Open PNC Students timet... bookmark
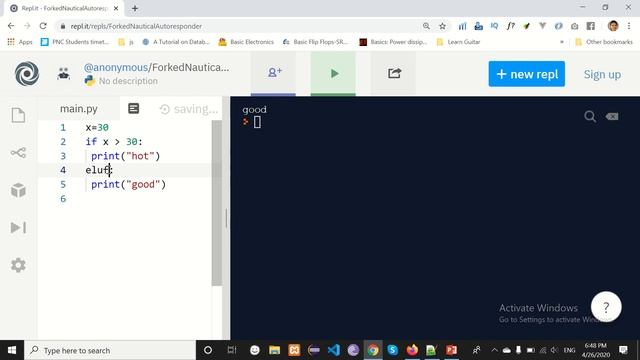 click(x=75, y=42)
